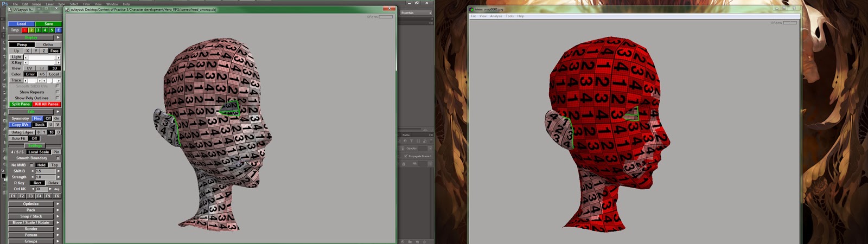This screenshot has height=244, width=868.
Task: Expand the Display section arrow
Action: 58,37
